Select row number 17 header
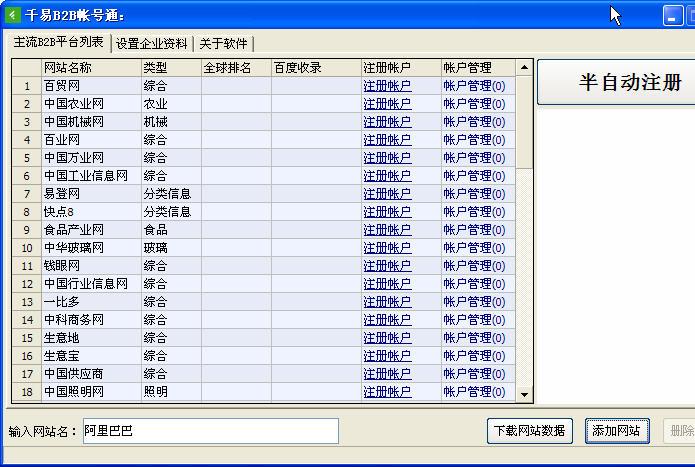Screen dimensions: 695x467 pos(27,374)
